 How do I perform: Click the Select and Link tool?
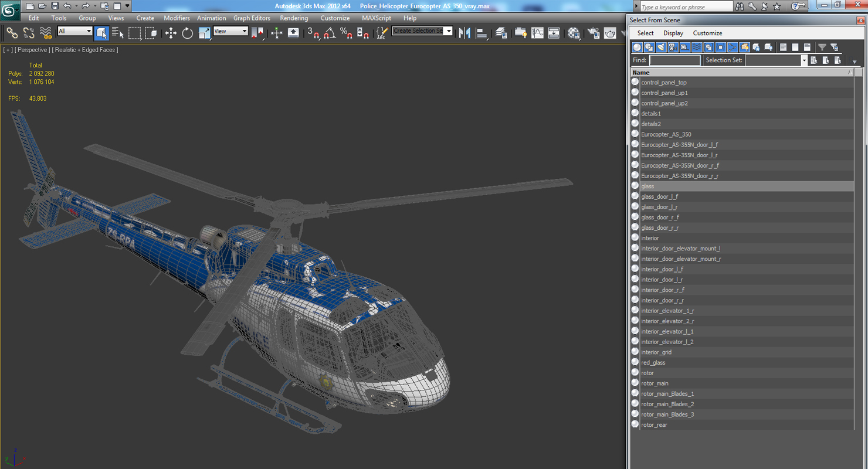point(12,33)
